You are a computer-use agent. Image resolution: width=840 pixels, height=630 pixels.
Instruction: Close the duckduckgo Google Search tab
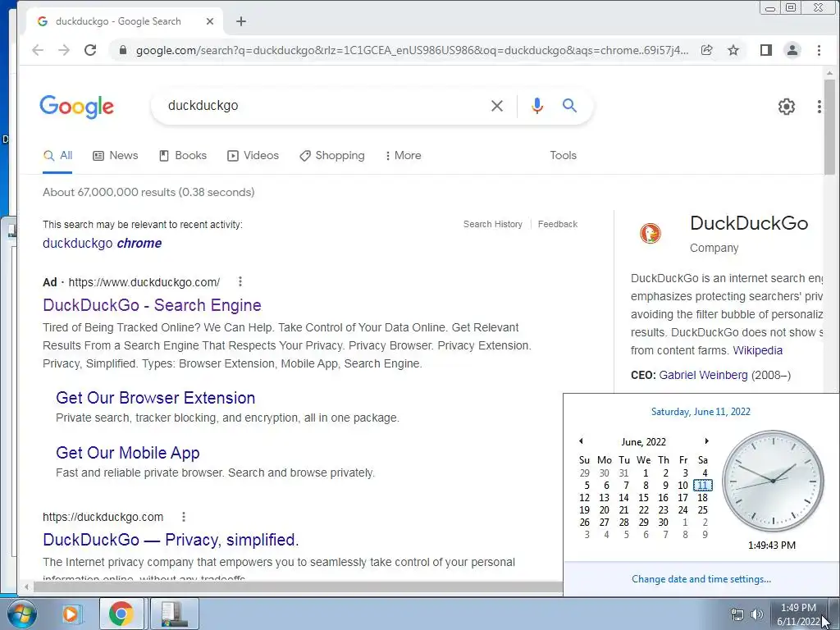click(210, 21)
